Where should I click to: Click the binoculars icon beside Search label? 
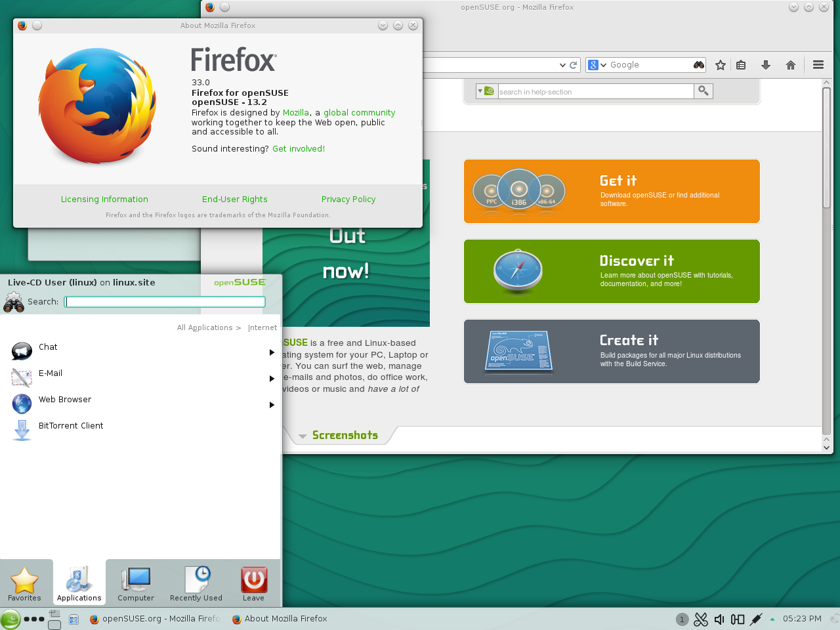14,302
